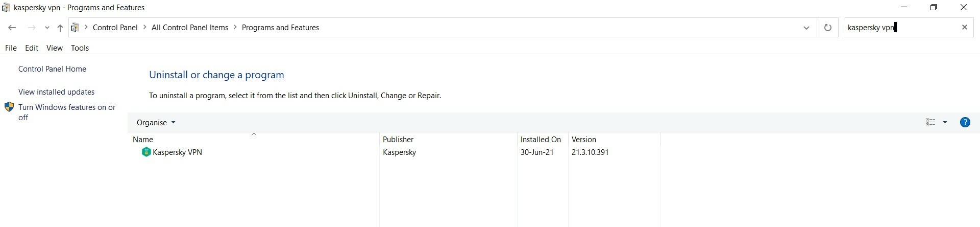980x227 pixels.
Task: Expand the recent locations dropdown arrow
Action: point(47,28)
